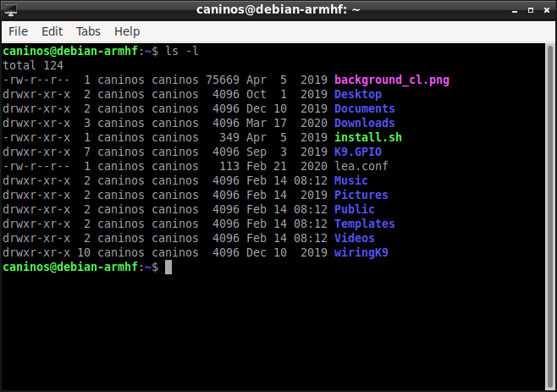
Task: Click the K9.GPIO directory name
Action: [358, 152]
